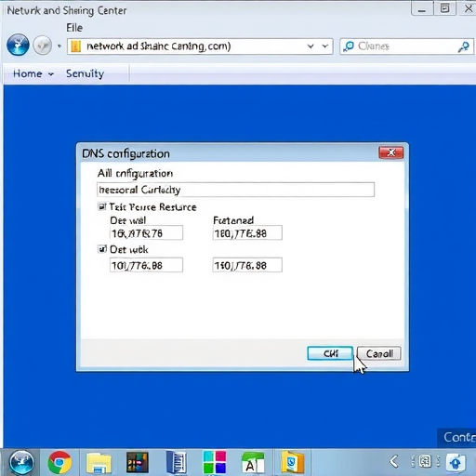Click the tray network-like square icon

[x=425, y=461]
